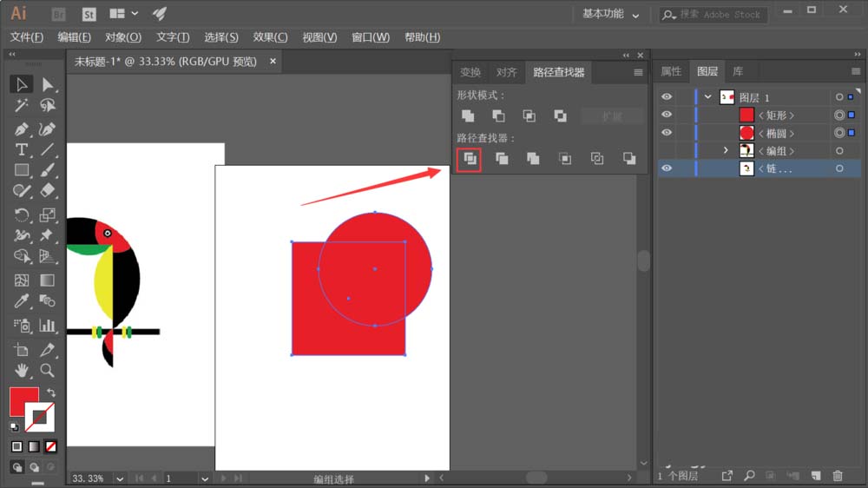Select the Curvature tool
Image resolution: width=868 pixels, height=488 pixels.
click(x=48, y=129)
